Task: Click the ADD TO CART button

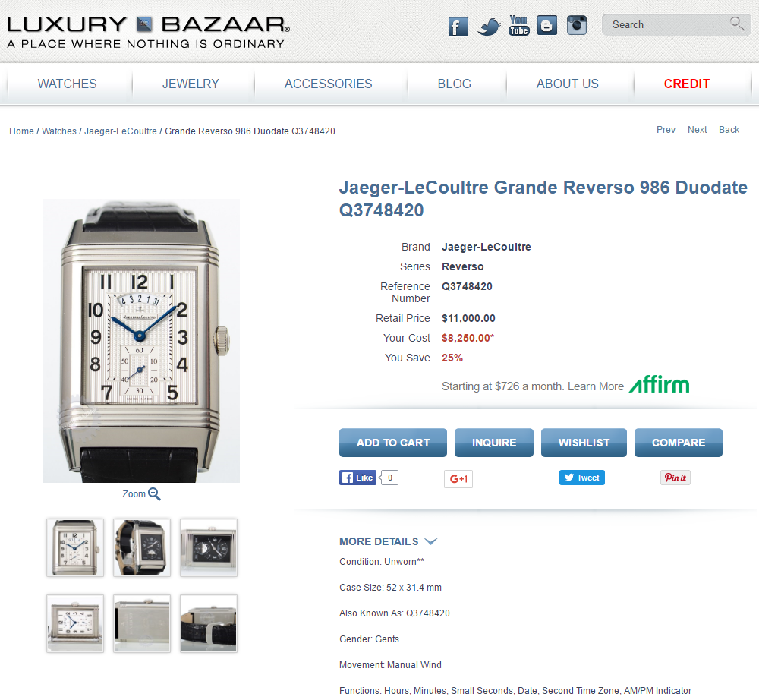Action: pos(393,443)
